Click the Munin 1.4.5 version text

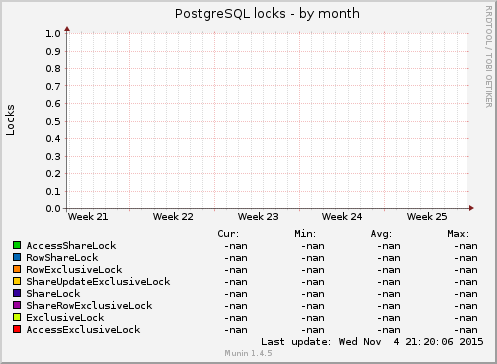[248, 353]
